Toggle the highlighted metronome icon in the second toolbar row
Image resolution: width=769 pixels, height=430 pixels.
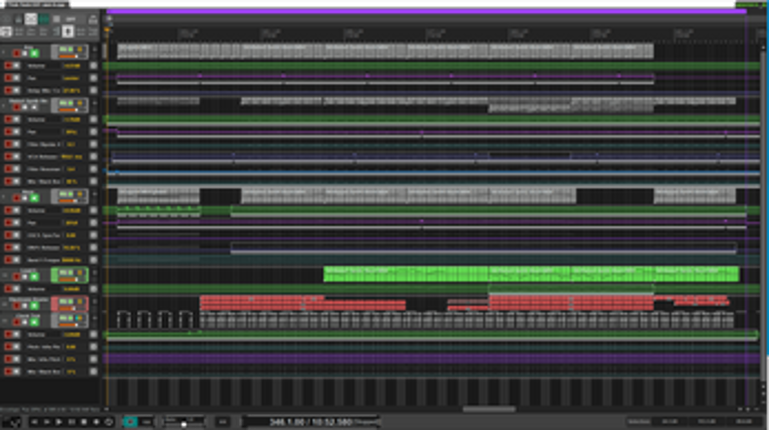click(68, 32)
